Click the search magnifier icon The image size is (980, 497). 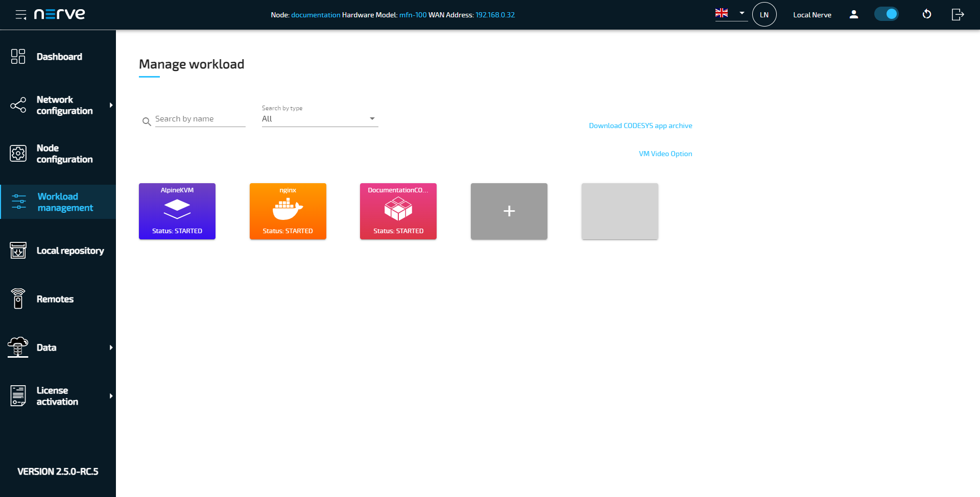(x=147, y=121)
